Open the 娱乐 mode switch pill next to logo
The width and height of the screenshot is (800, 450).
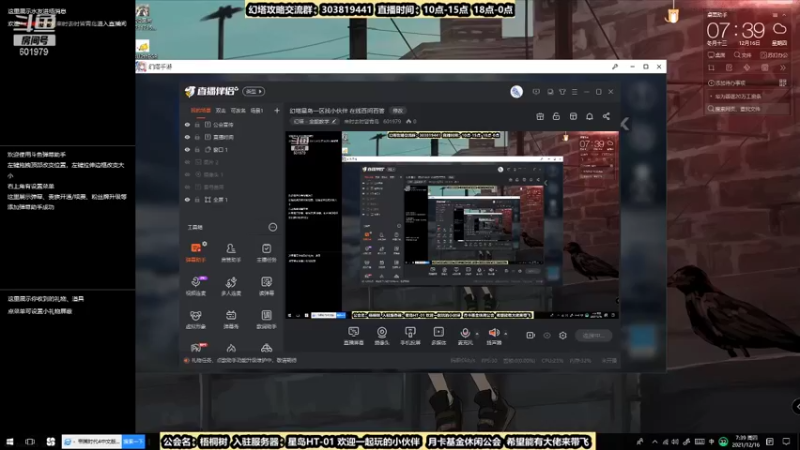coord(254,92)
